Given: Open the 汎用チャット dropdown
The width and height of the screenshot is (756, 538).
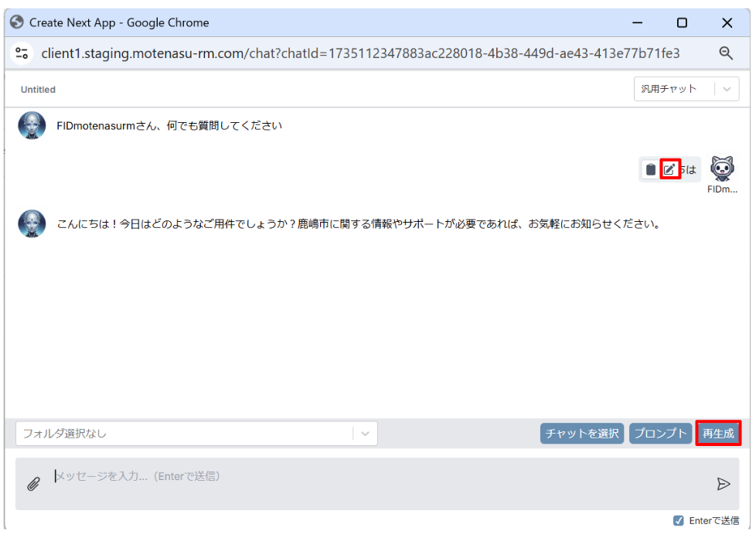Looking at the screenshot, I should click(x=686, y=89).
